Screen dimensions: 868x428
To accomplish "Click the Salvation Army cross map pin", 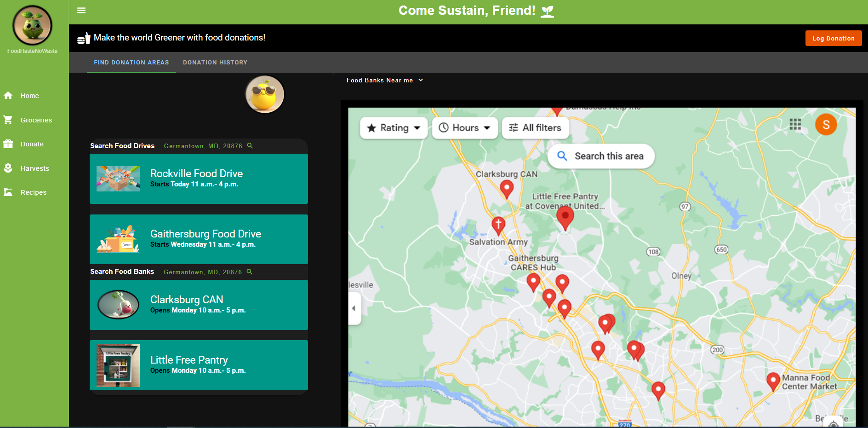I will coord(498,226).
